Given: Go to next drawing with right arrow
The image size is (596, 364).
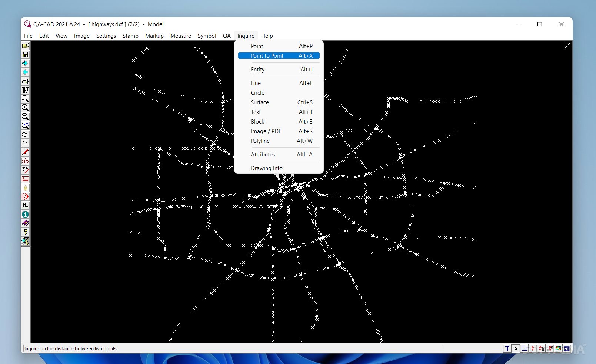Looking at the screenshot, I should (x=25, y=63).
